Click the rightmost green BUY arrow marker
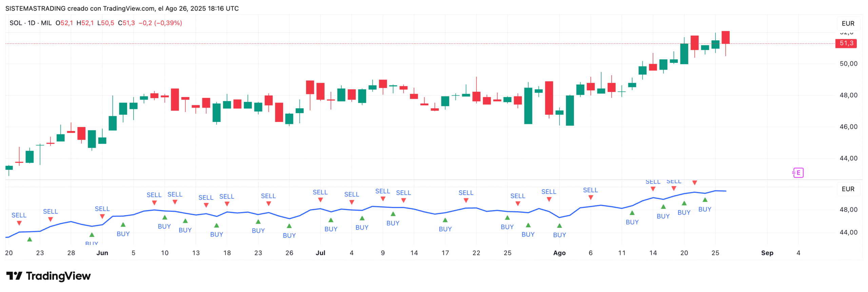The height and width of the screenshot is (292, 868). (x=705, y=200)
